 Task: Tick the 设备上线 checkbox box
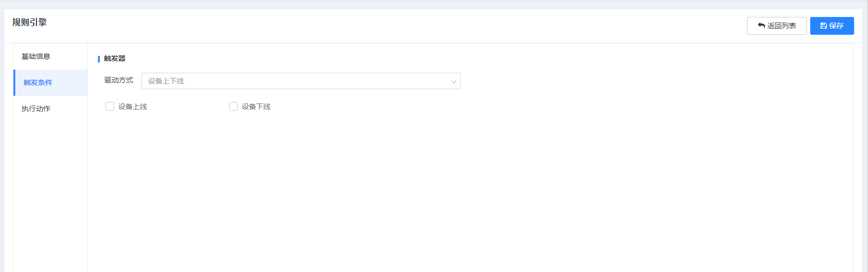pyautogui.click(x=110, y=107)
